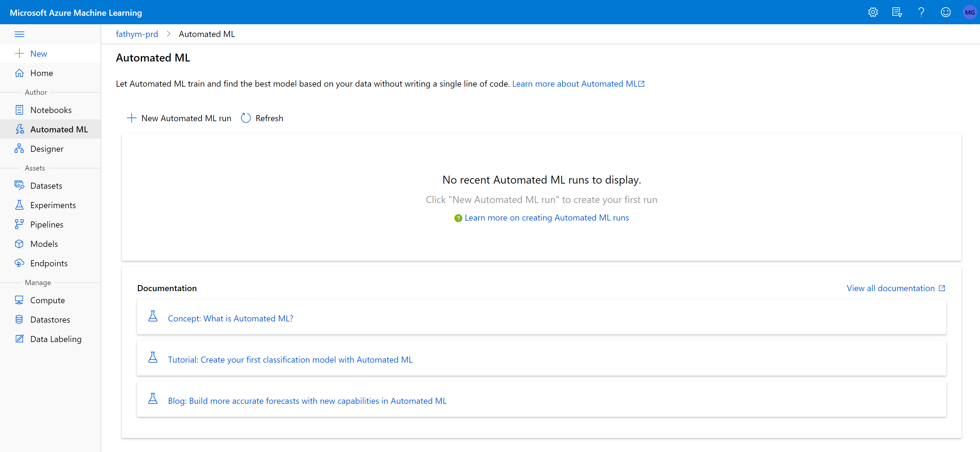Open settings gear in top bar
The width and height of the screenshot is (980, 452).
[873, 12]
